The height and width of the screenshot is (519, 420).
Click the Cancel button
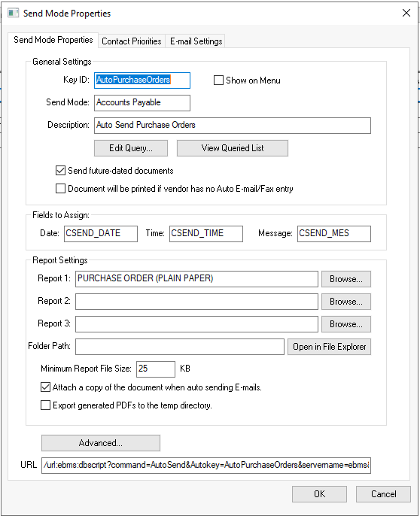point(383,494)
